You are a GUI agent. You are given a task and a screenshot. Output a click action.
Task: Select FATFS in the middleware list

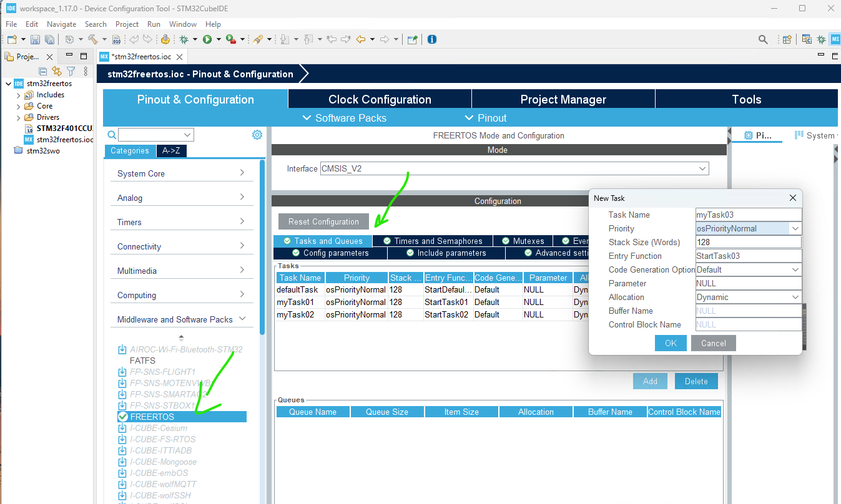(x=142, y=361)
